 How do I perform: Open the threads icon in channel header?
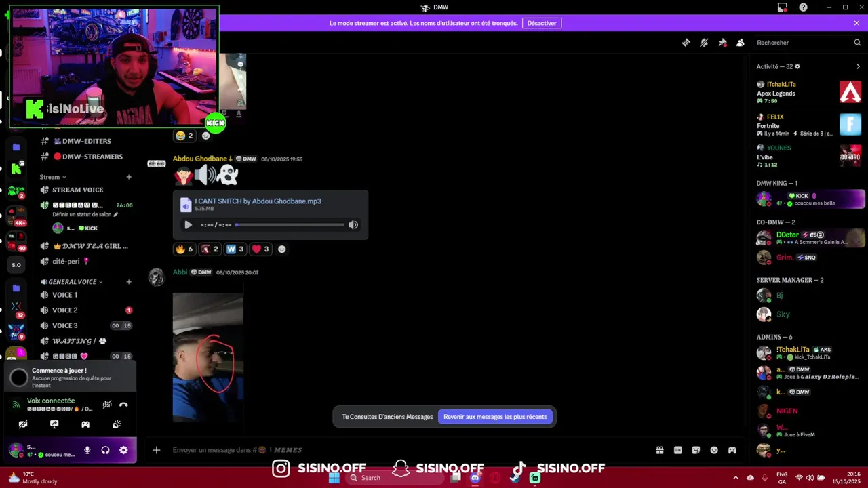pyautogui.click(x=686, y=43)
